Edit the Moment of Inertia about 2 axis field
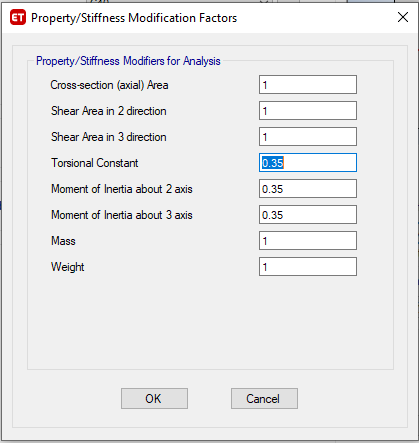 308,189
